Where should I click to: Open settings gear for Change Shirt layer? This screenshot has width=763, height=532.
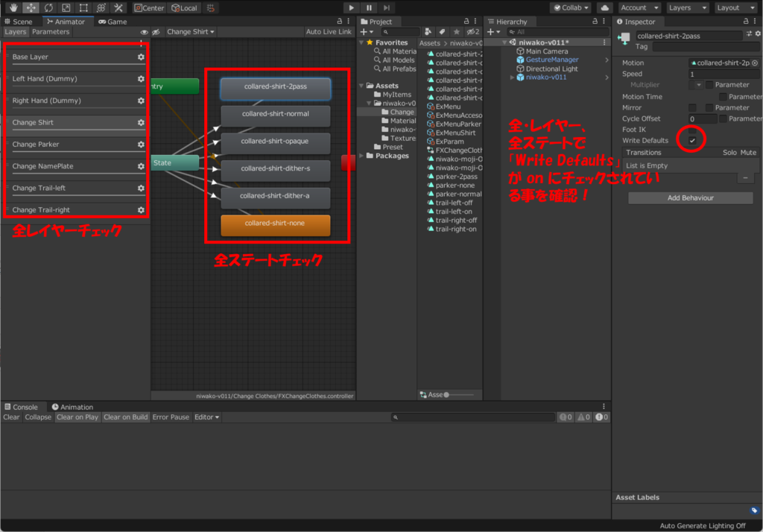[141, 122]
